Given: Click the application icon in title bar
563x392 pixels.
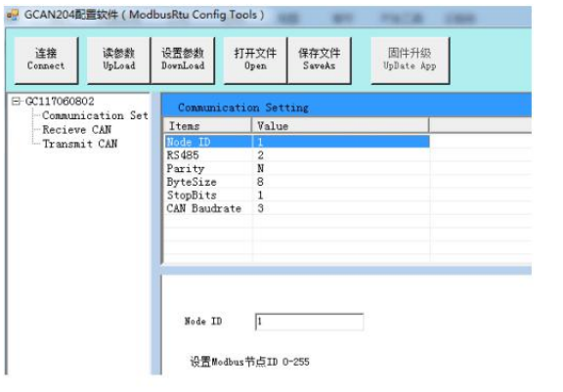Looking at the screenshot, I should (x=13, y=15).
